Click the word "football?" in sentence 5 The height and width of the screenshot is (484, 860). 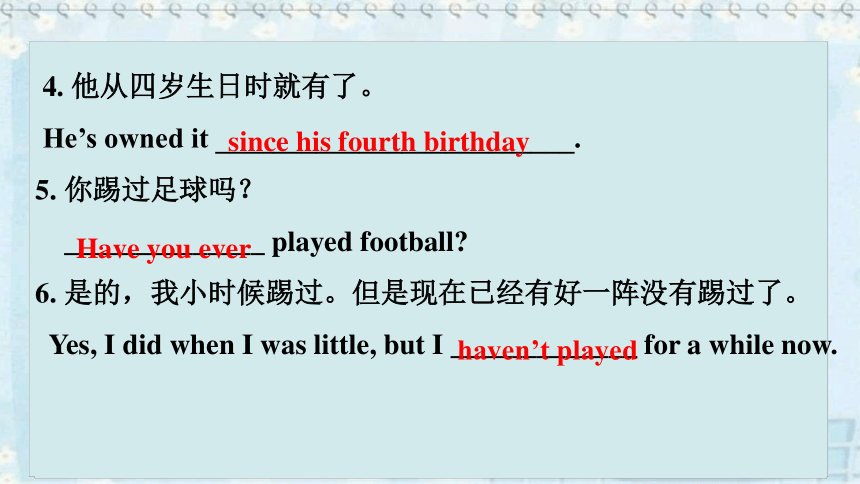[414, 242]
